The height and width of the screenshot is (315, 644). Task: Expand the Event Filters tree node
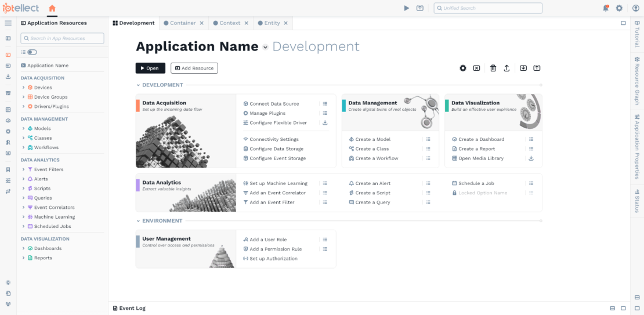pyautogui.click(x=23, y=169)
